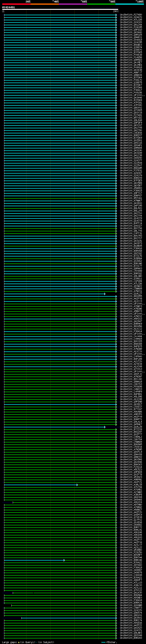The height and width of the screenshot is (644, 146).
Task: Select the UniRef100_A5HIG3 label
Action: point(131,319)
